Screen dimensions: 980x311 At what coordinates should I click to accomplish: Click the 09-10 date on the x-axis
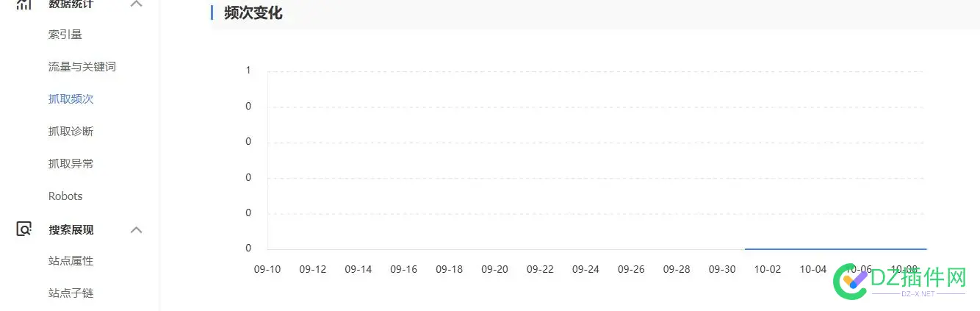[267, 269]
